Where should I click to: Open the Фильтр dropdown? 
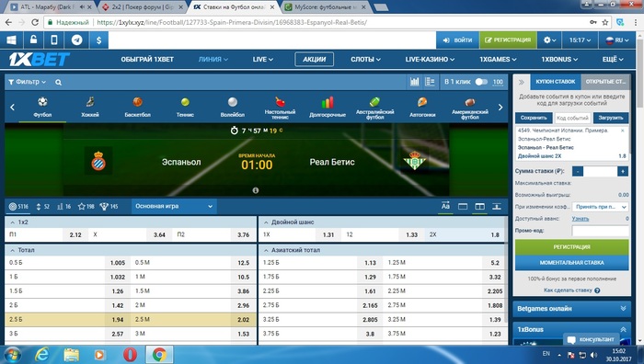(27, 82)
